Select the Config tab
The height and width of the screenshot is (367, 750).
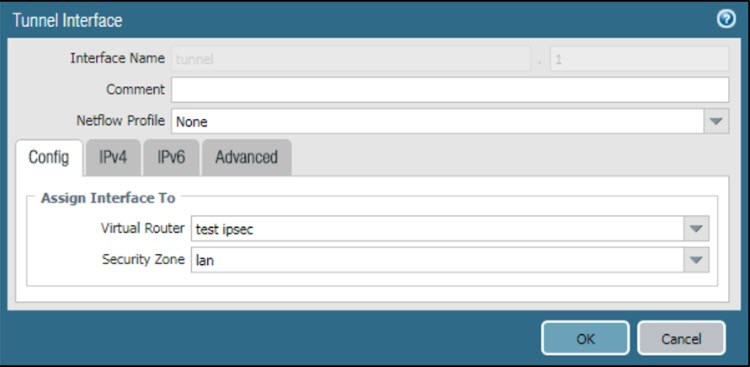(x=49, y=157)
